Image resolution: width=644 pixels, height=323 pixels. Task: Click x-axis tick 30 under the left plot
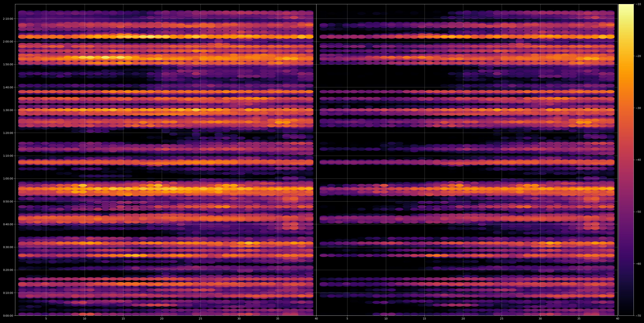(x=239, y=319)
